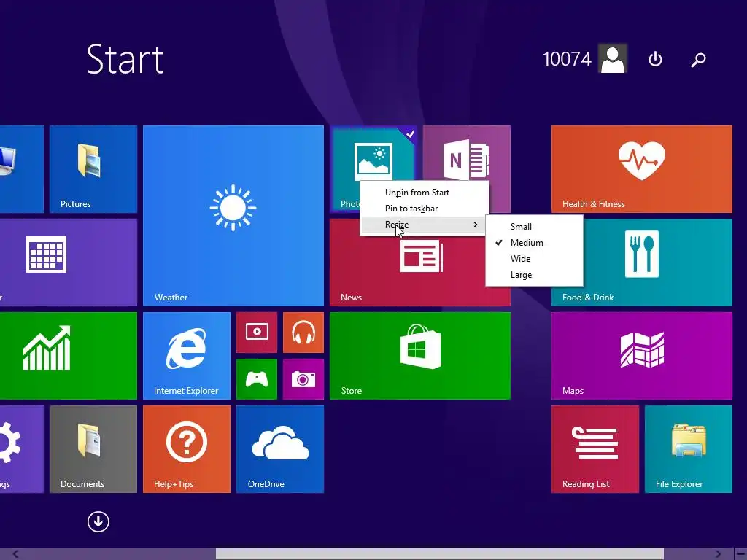The width and height of the screenshot is (747, 560).
Task: Select Wide tile size
Action: tap(534, 259)
